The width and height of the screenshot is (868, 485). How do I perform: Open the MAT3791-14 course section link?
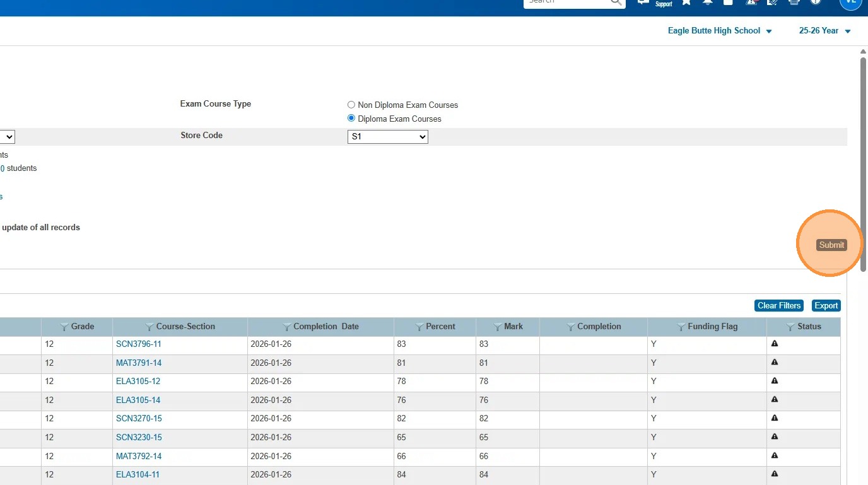coord(139,363)
